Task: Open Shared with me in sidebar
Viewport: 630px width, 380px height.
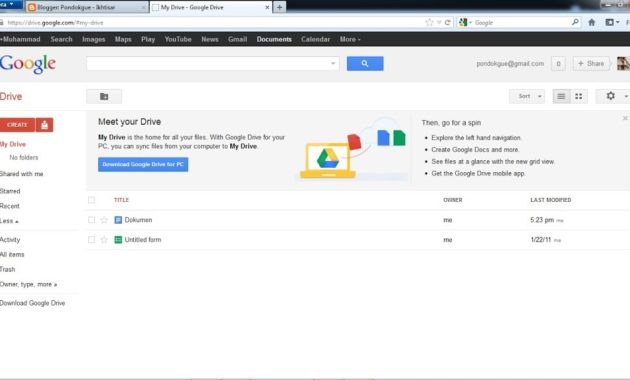Action: coord(21,174)
